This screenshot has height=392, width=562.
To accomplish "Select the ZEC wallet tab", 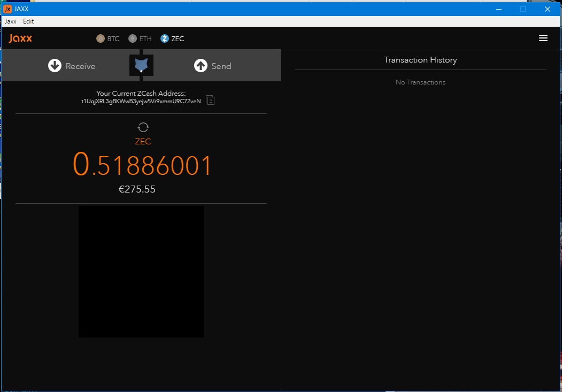I will click(172, 39).
